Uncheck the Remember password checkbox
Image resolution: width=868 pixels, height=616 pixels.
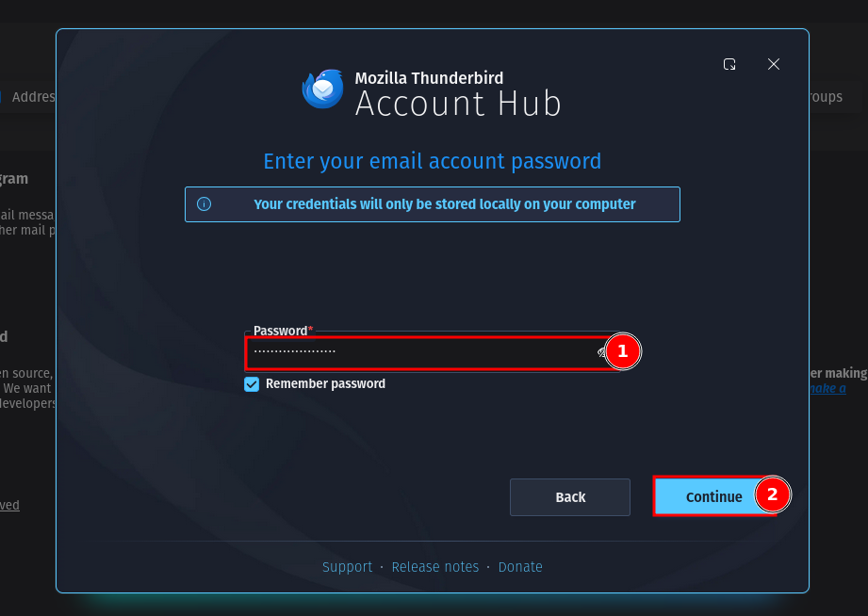tap(252, 384)
